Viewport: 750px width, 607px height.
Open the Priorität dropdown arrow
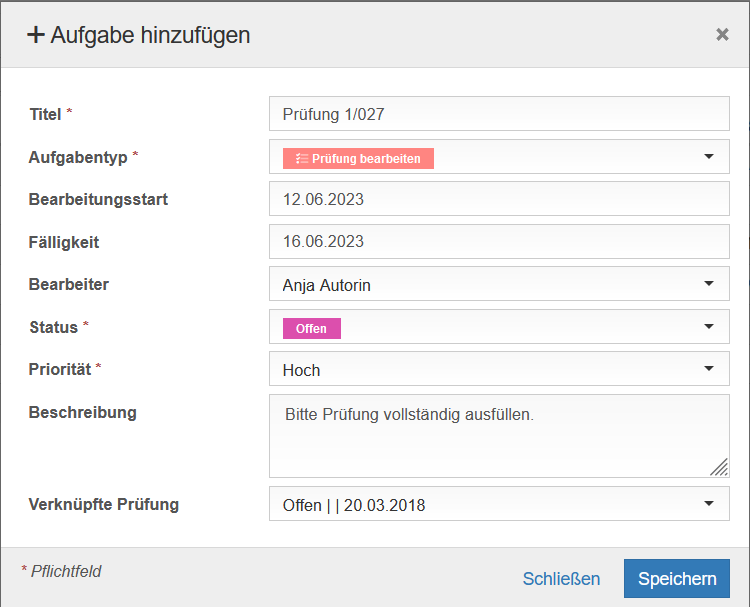(709, 368)
